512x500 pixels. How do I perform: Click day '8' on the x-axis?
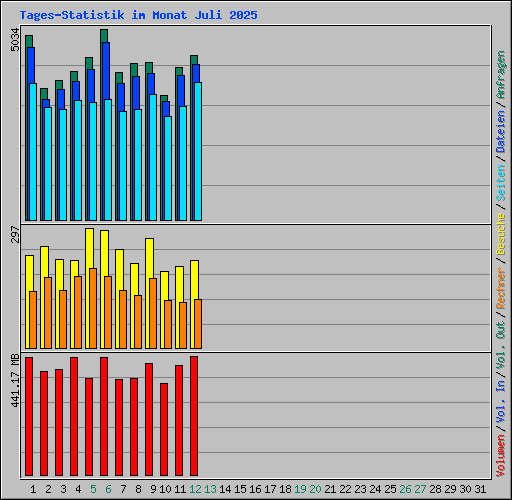(x=138, y=489)
